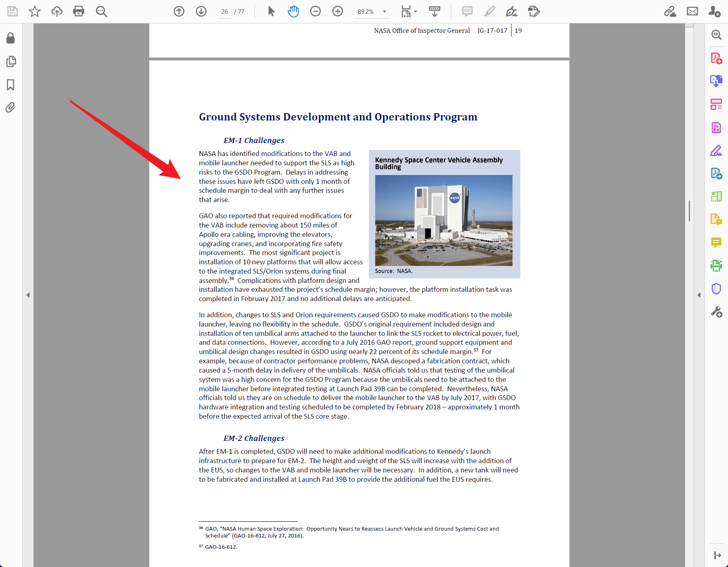Zoom in using the plus button
Screen dimensions: 728x567
pyautogui.click(x=338, y=11)
